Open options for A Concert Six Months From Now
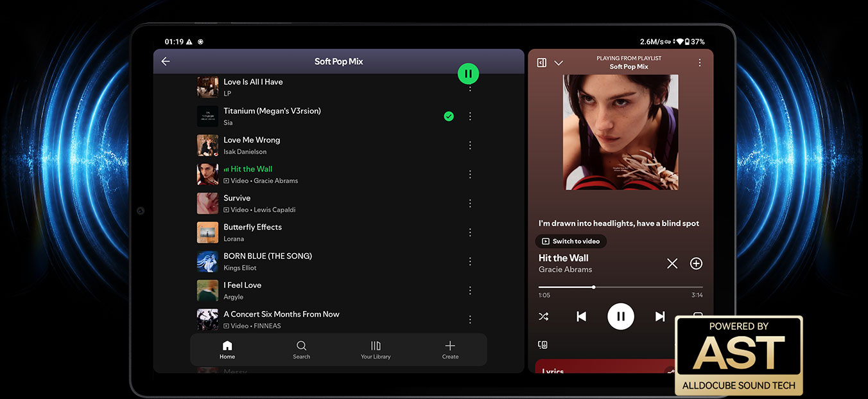868x399 pixels. click(x=470, y=319)
